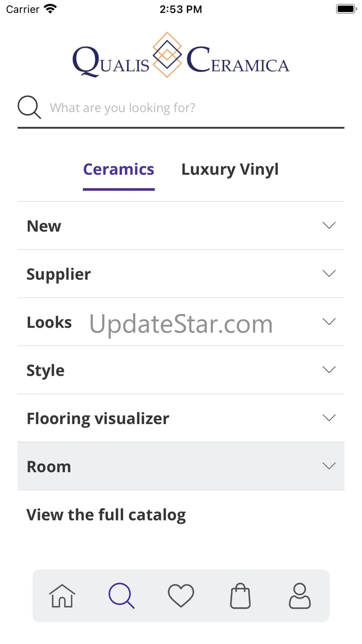Viewport: 362px width, 644px height.
Task: Expand the Supplier section chevron
Action: click(329, 273)
